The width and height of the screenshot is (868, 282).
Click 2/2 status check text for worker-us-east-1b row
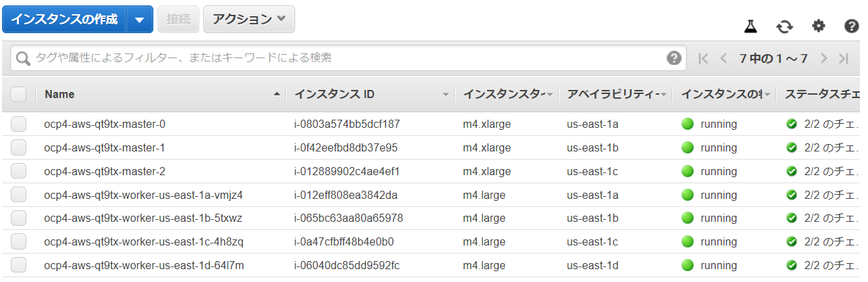click(830, 218)
